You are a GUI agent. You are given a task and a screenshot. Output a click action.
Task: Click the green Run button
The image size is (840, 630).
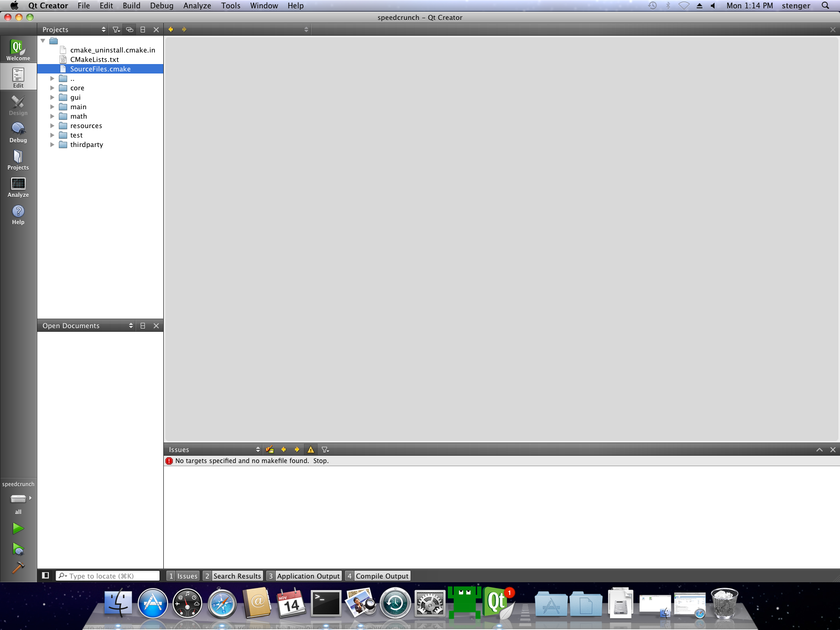pos(18,528)
